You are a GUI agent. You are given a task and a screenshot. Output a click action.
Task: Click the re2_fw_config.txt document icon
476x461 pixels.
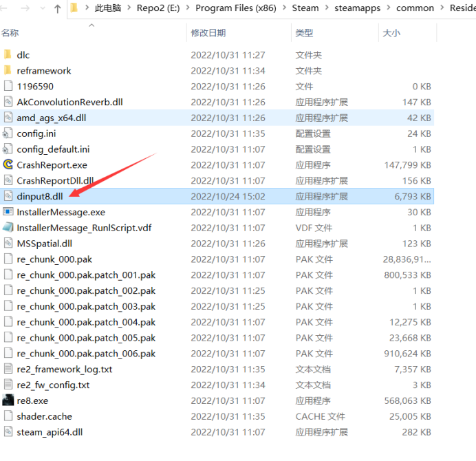click(x=8, y=385)
